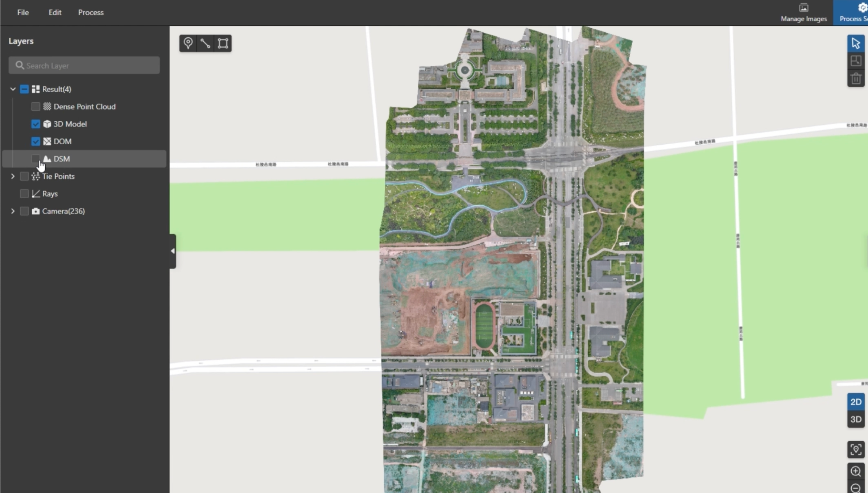Expand the Tie Points tree node
868x493 pixels.
13,176
